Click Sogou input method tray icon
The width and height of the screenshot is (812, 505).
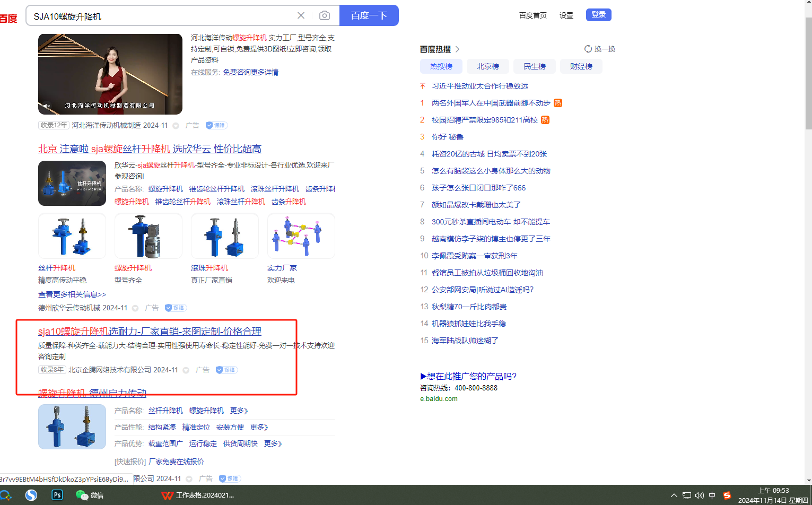(727, 495)
